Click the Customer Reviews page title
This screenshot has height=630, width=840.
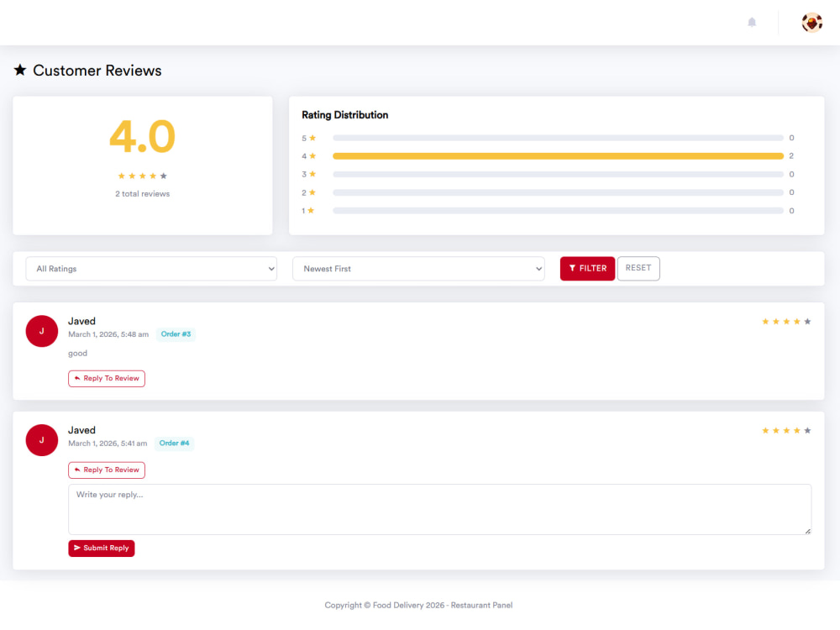point(97,71)
